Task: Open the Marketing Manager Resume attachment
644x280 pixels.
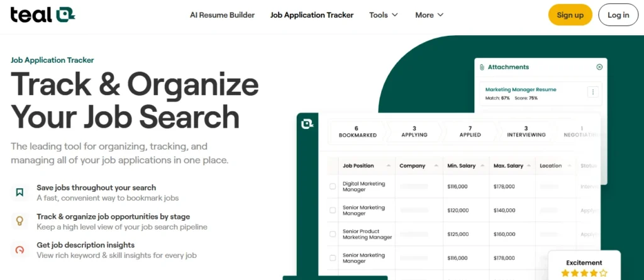Action: [520, 89]
